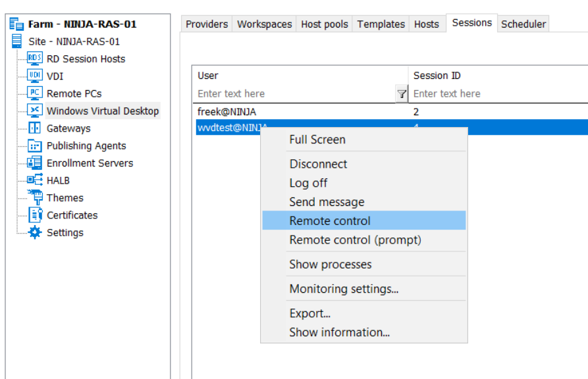Click the Themes paint roller icon

(35, 197)
